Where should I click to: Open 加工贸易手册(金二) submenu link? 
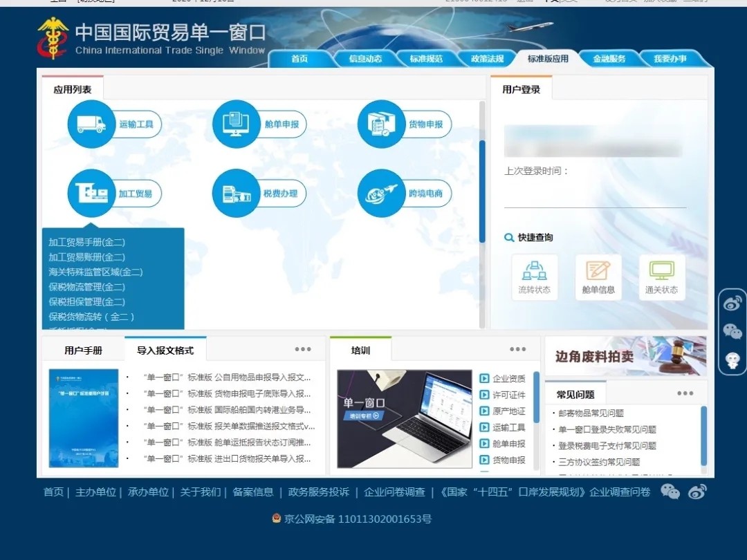(86, 242)
